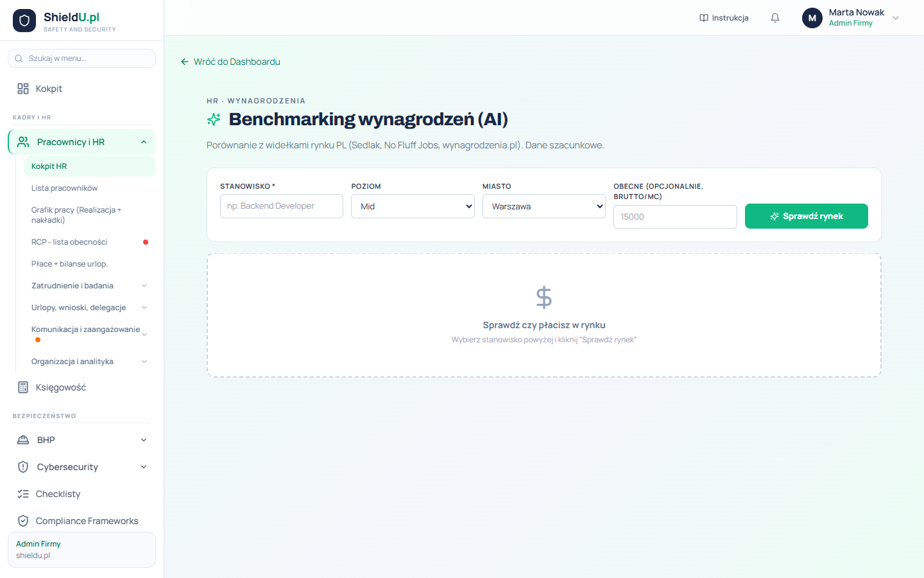Expand the BHP menu section
The width and height of the screenshot is (924, 578).
coord(144,440)
